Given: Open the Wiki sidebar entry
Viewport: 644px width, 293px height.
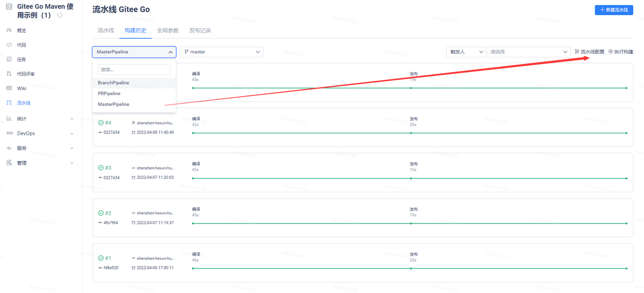Looking at the screenshot, I should (x=22, y=88).
